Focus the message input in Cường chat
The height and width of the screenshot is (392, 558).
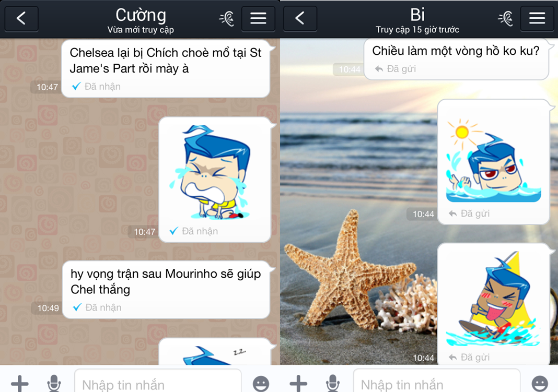point(157,383)
